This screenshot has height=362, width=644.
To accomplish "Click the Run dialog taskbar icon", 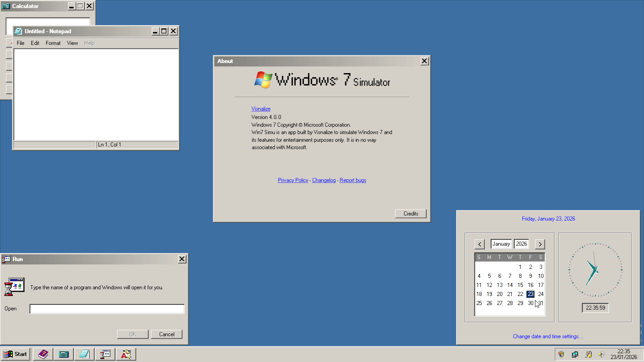I will coord(105,354).
